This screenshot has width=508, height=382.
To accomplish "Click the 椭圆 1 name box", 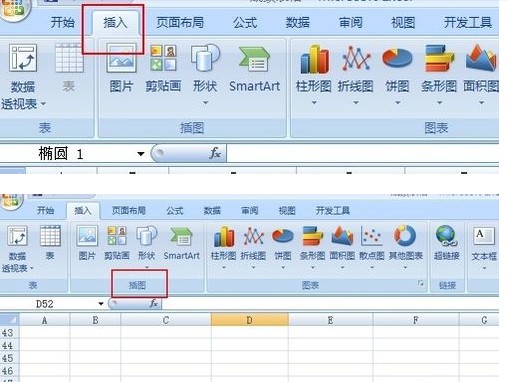I will tap(67, 154).
